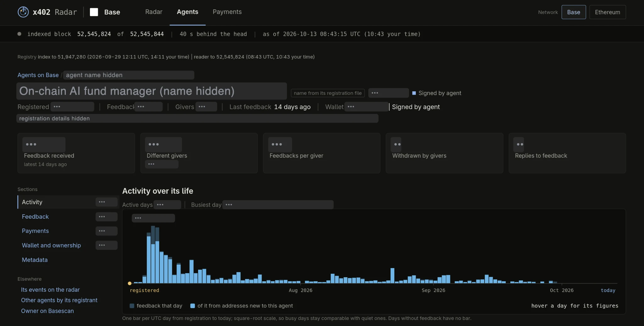The height and width of the screenshot is (326, 644).
Task: Click the 'registration details hidden' bar
Action: [x=197, y=118]
